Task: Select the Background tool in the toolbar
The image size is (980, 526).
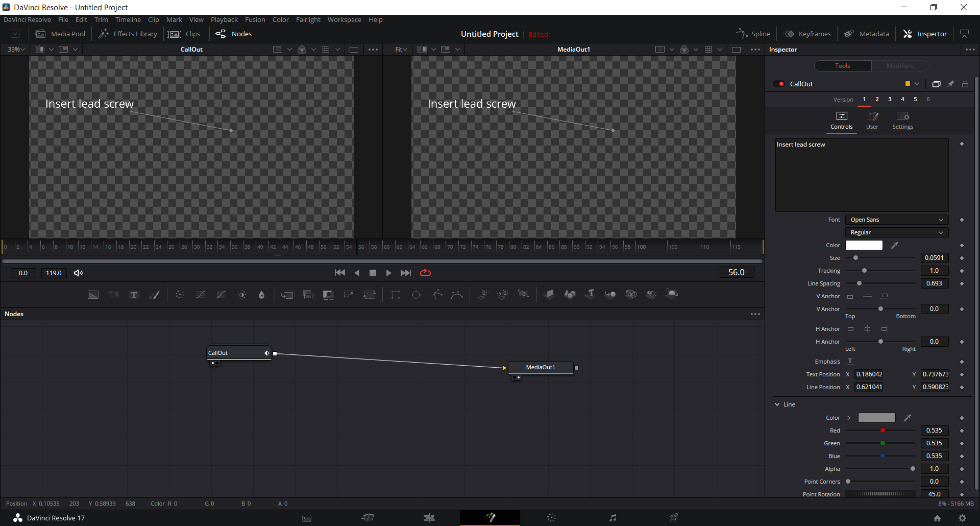Action: [93, 295]
